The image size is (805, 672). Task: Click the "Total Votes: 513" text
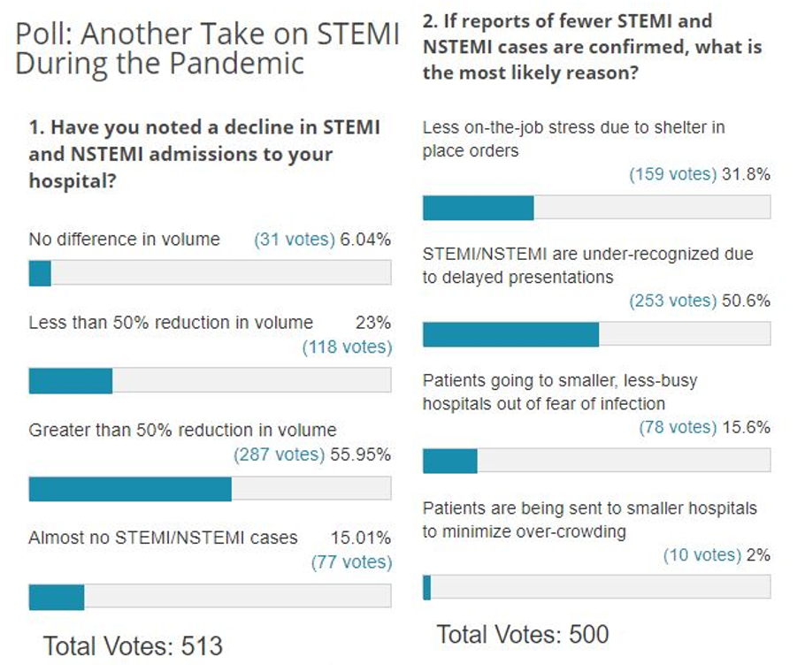coord(133,646)
